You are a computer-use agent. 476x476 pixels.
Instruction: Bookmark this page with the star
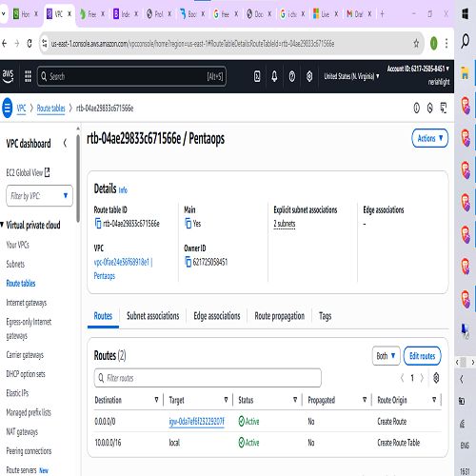coord(416,43)
